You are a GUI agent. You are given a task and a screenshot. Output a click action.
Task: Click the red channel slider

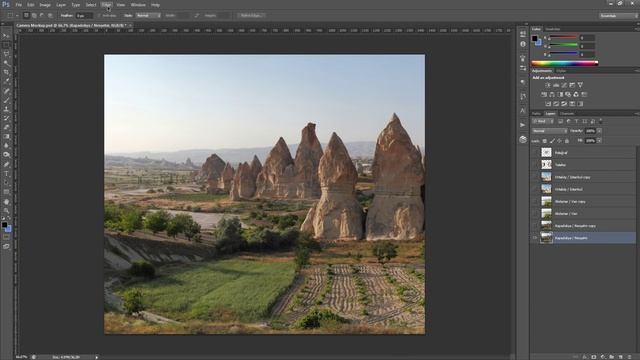pos(562,38)
